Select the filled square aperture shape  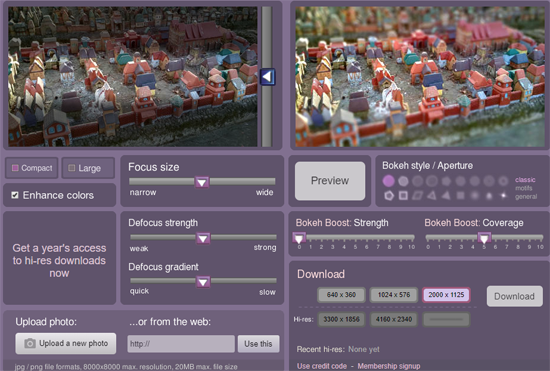click(461, 196)
